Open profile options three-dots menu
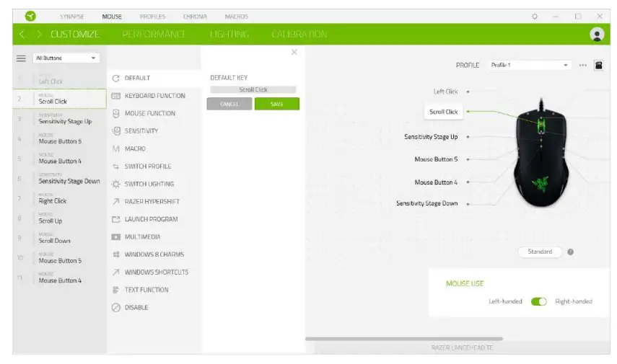 [x=583, y=66]
